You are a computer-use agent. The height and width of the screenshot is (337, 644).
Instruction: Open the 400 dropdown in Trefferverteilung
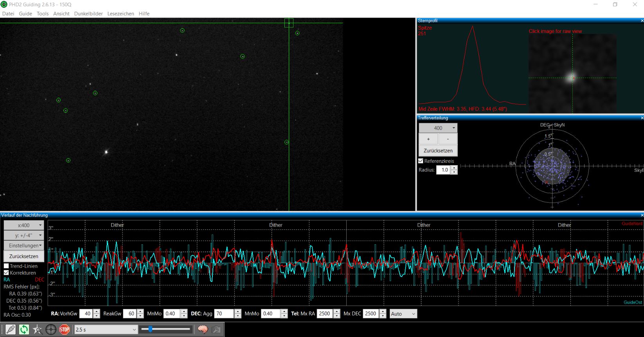coord(438,128)
